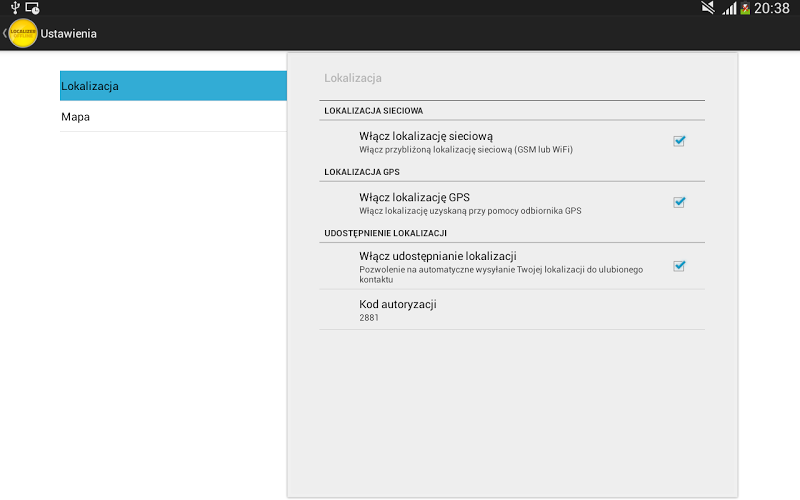The height and width of the screenshot is (500, 800).
Task: Tap the 'Włącz udostępnianie lokalizacji' label
Action: 438,256
